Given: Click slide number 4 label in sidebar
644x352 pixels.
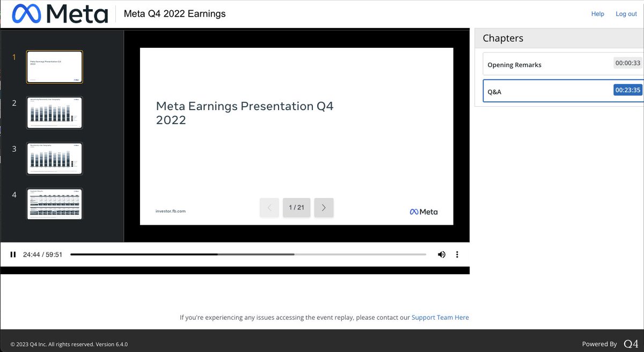Looking at the screenshot, I should 14,195.
